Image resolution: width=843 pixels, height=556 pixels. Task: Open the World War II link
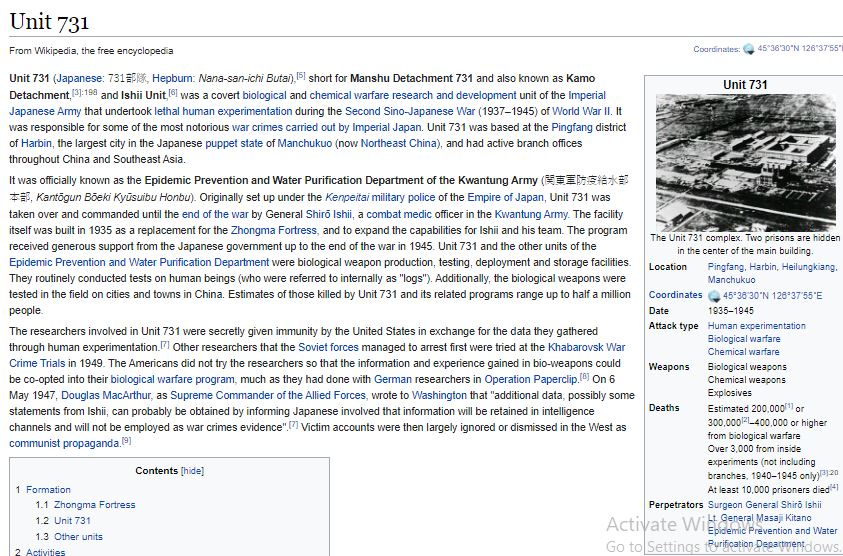pos(581,111)
